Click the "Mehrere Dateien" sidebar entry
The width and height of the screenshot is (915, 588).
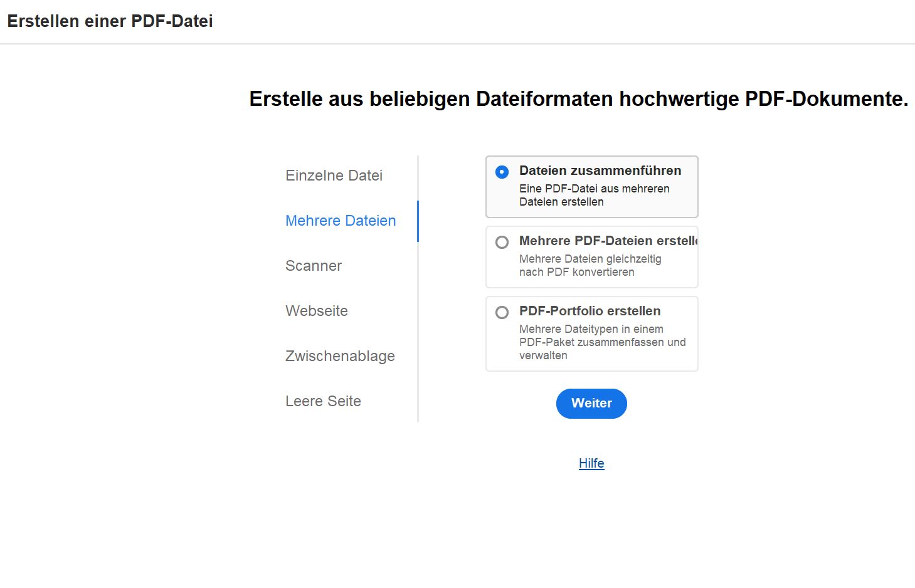pos(341,221)
